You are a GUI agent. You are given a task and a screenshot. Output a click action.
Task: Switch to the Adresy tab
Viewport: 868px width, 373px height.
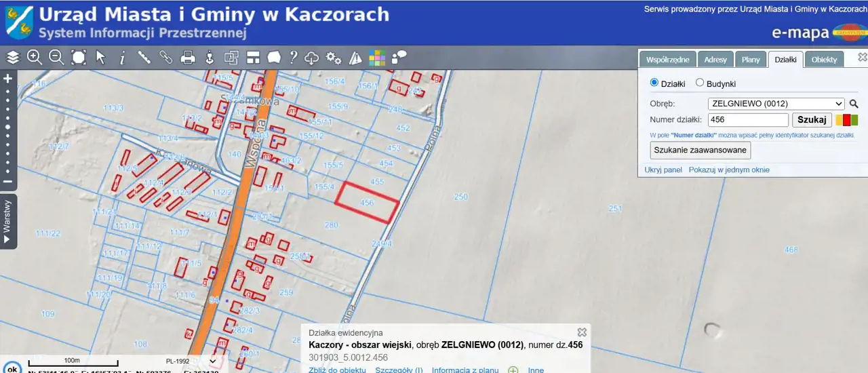pyautogui.click(x=715, y=60)
